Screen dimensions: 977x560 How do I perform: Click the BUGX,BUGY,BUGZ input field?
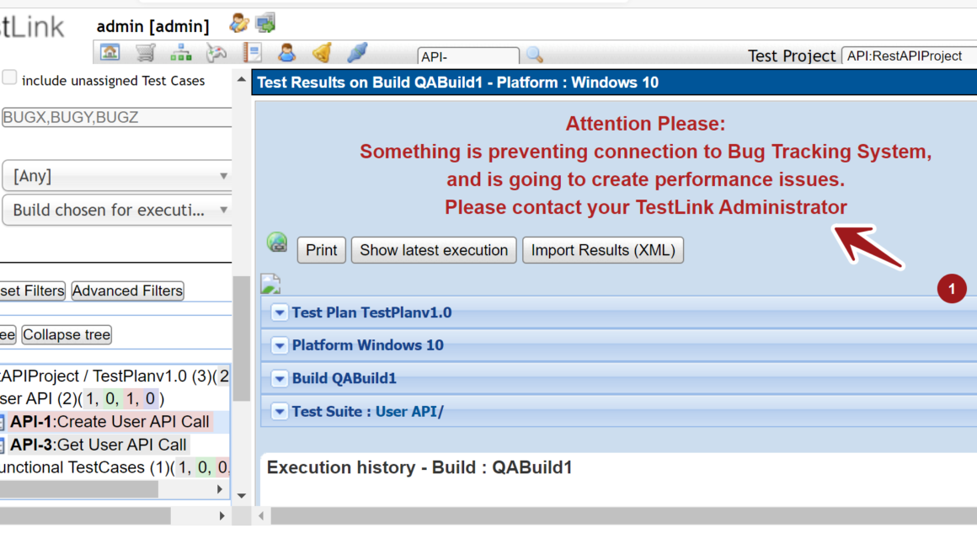coord(116,118)
